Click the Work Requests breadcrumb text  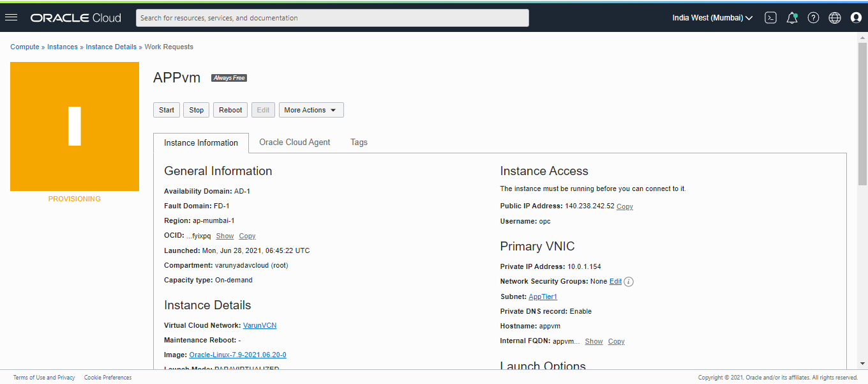point(168,47)
